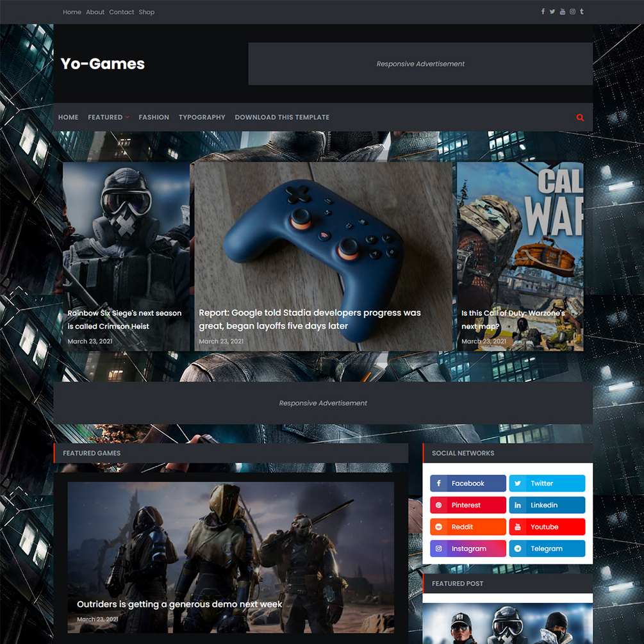Open the Call of Duty Warzone next map title
644x644 pixels.
513,320
